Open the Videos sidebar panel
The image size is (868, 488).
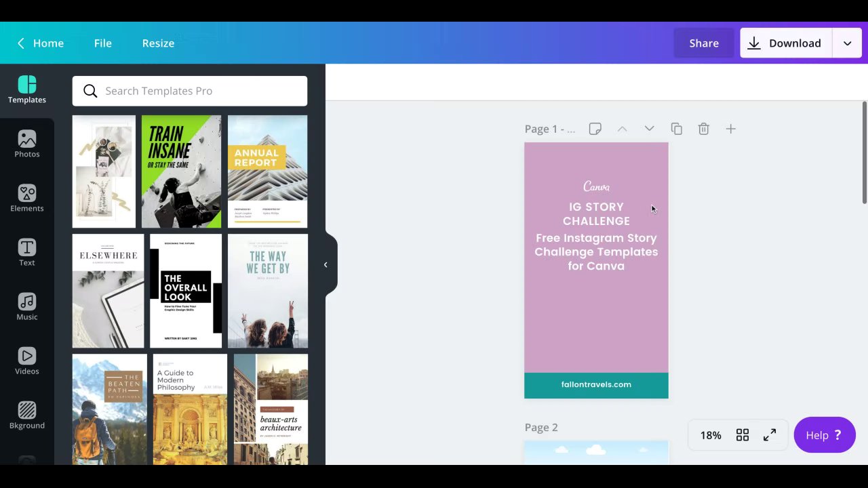(27, 362)
